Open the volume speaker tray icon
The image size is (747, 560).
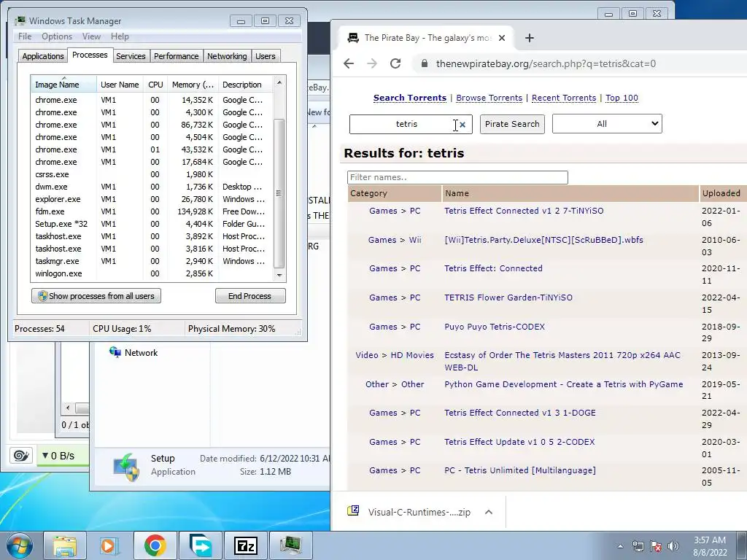click(x=673, y=546)
